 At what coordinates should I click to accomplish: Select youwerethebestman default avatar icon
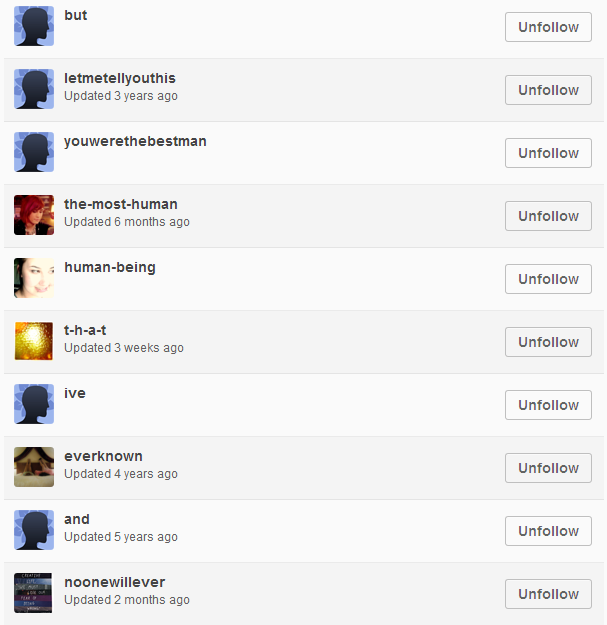(34, 152)
